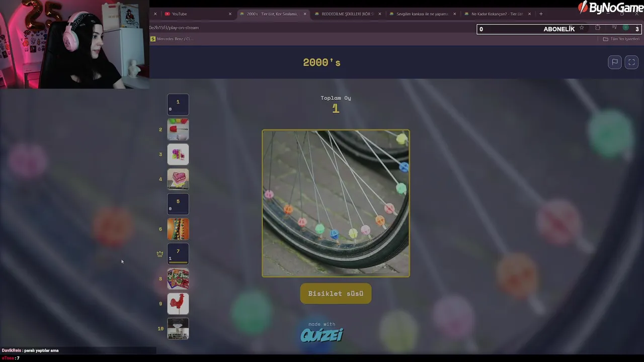Select rank slot 7 with one vote
The width and height of the screenshot is (644, 362).
[178, 254]
